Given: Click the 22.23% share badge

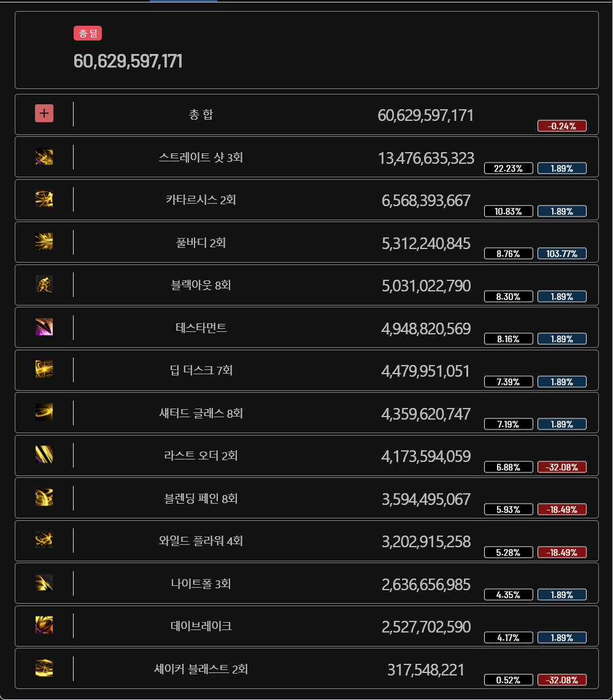Looking at the screenshot, I should point(509,168).
